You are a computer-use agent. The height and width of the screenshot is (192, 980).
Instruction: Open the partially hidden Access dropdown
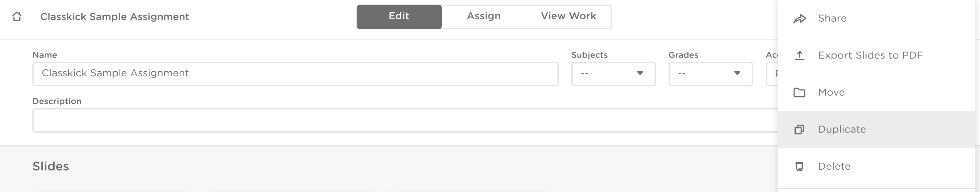pyautogui.click(x=772, y=74)
